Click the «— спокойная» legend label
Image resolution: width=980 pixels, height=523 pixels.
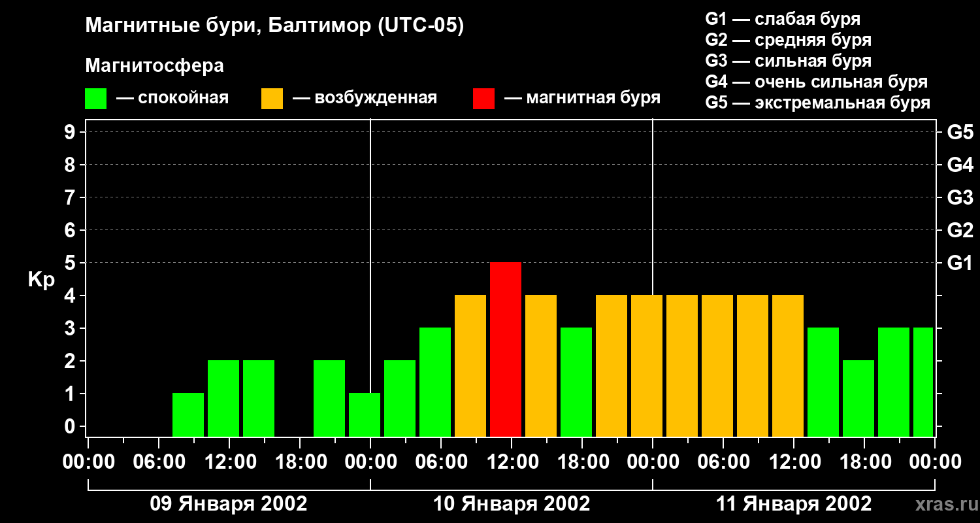pos(172,98)
